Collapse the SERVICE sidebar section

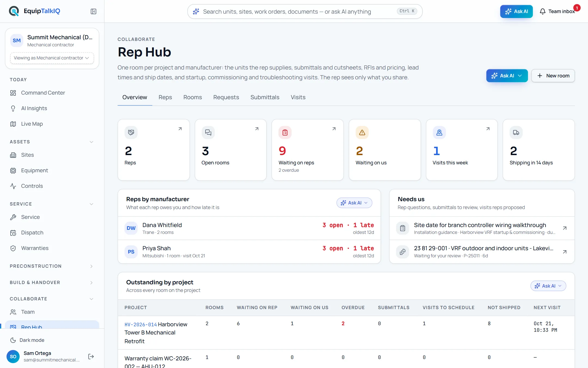click(x=91, y=204)
